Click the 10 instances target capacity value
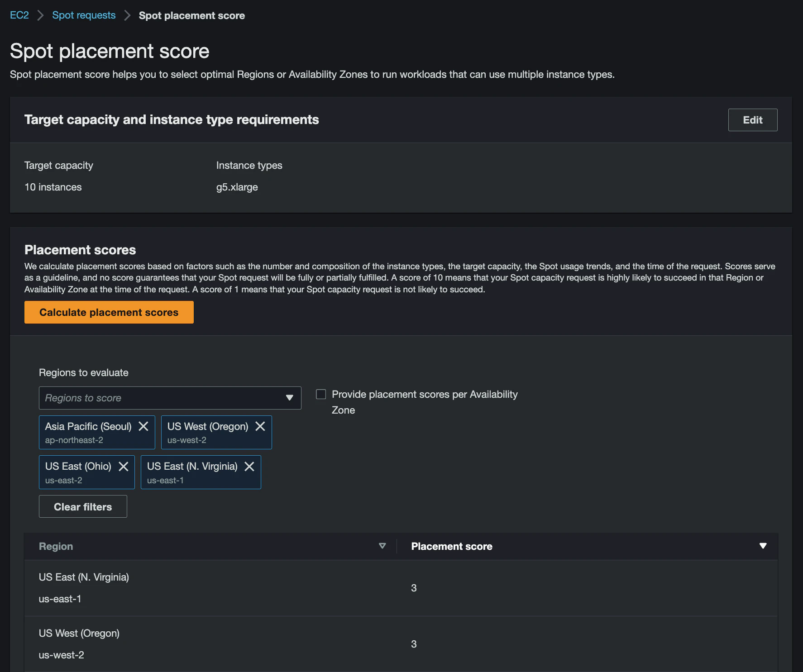Viewport: 803px width, 672px height. point(53,187)
